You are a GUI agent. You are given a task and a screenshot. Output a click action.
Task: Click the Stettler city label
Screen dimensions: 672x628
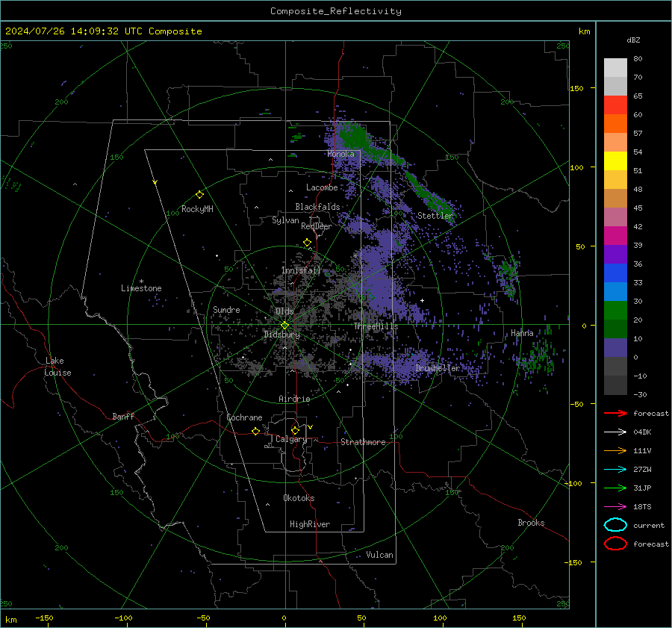(x=435, y=216)
